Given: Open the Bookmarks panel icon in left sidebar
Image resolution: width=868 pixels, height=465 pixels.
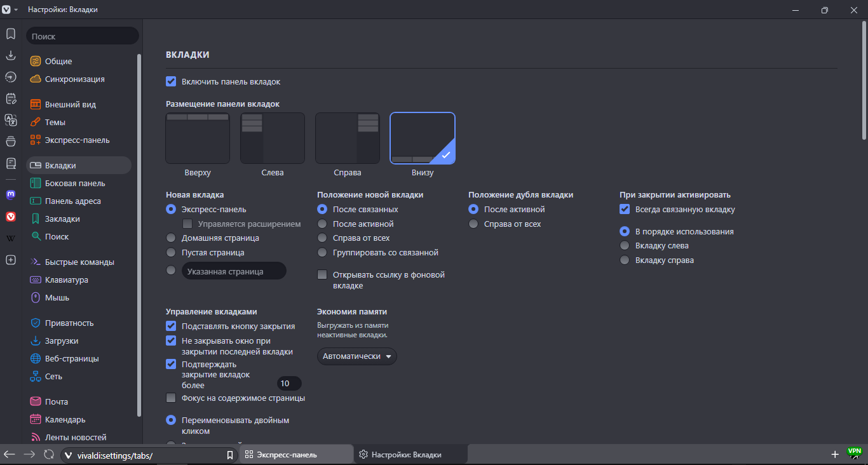Looking at the screenshot, I should pos(11,34).
